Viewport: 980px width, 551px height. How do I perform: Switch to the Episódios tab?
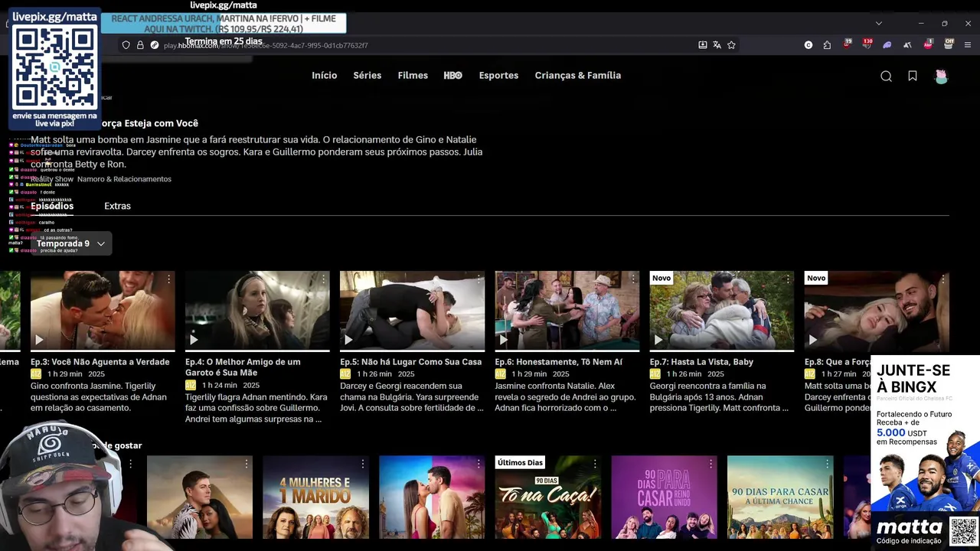point(52,206)
